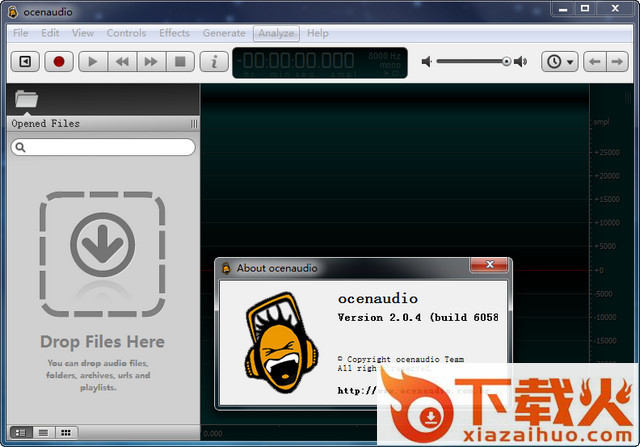Go forward with the right arrow
The width and height of the screenshot is (640, 447).
(x=617, y=62)
